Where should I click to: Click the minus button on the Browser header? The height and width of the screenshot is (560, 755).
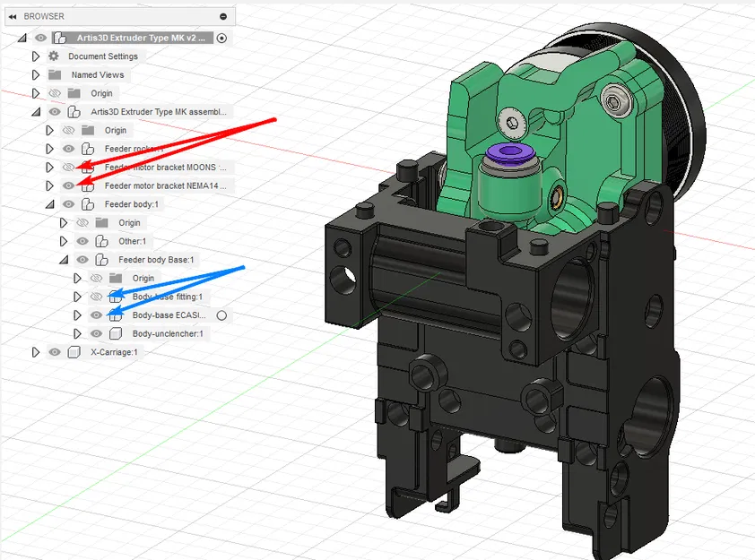[x=223, y=15]
